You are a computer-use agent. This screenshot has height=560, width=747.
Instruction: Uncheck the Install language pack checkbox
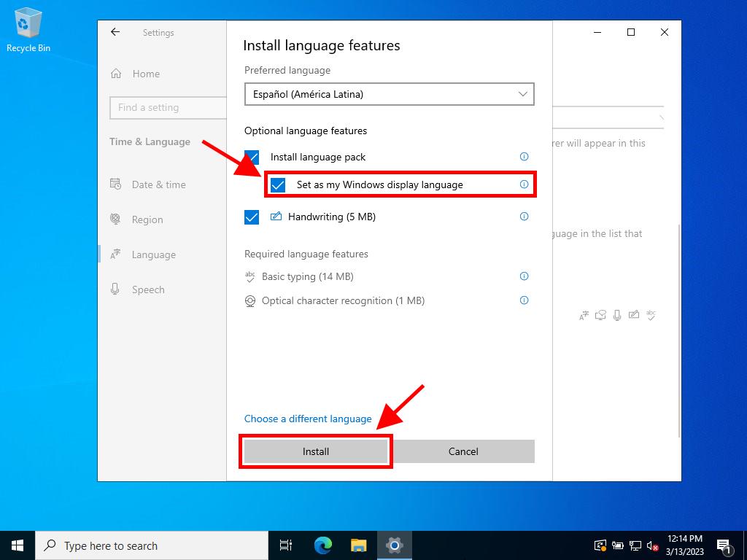click(252, 157)
